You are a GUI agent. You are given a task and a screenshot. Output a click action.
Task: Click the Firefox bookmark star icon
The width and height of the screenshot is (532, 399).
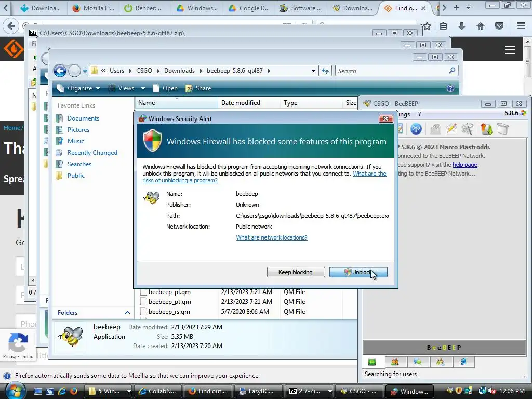click(427, 26)
